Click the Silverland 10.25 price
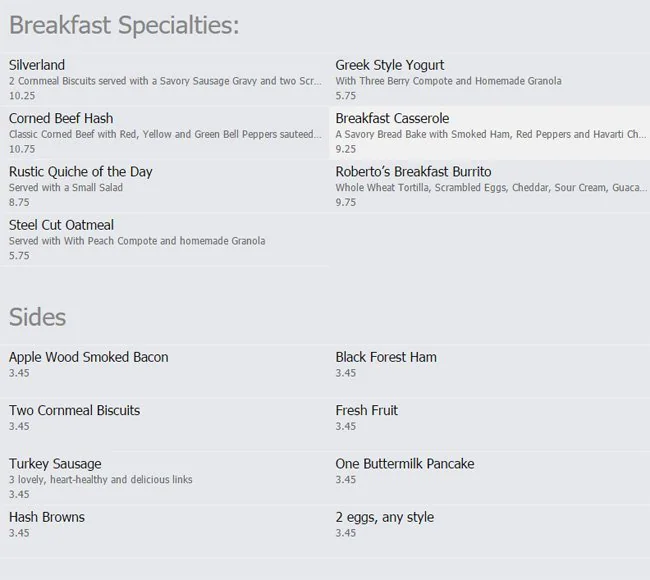 (x=22, y=96)
